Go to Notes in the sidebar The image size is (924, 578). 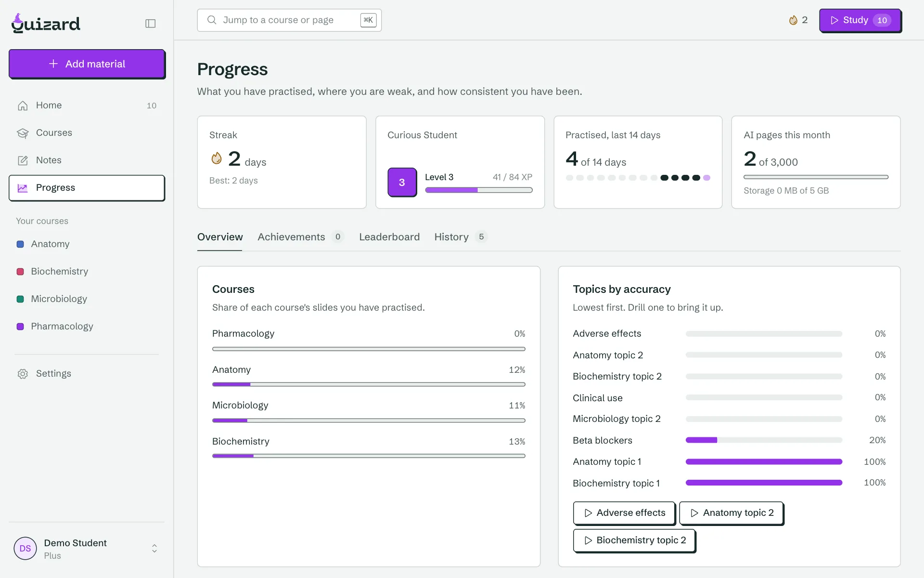tap(87, 160)
